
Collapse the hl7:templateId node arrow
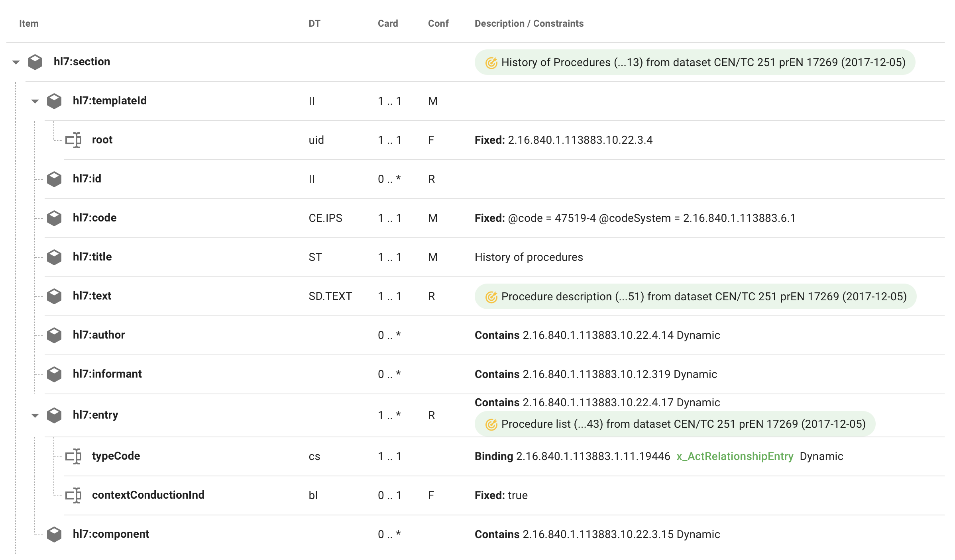(35, 101)
